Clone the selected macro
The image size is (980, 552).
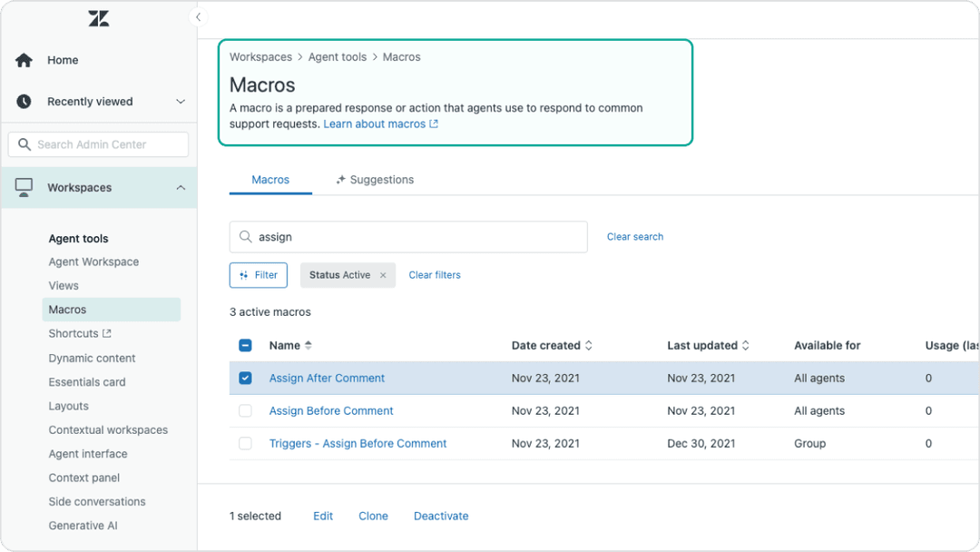click(373, 516)
